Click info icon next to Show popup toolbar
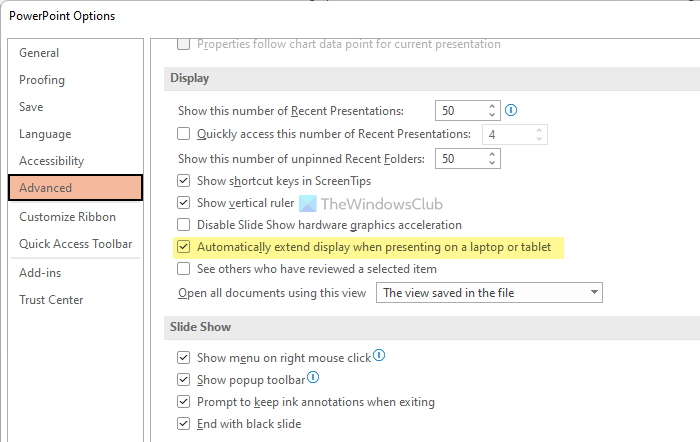 314,378
